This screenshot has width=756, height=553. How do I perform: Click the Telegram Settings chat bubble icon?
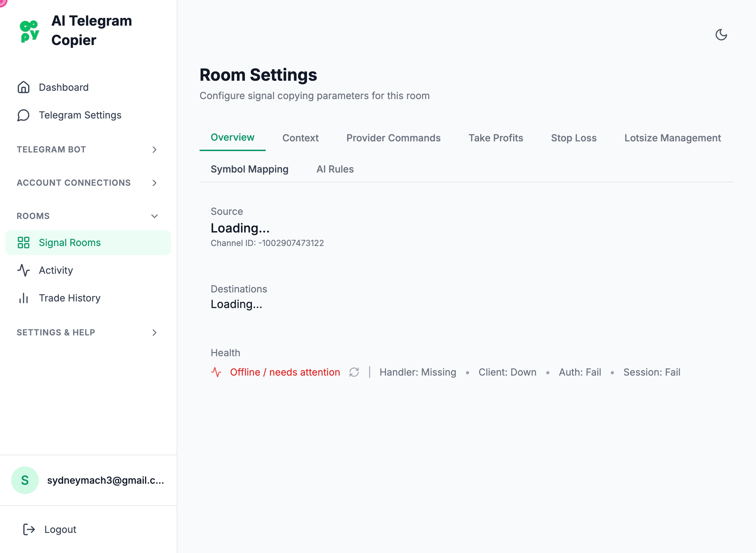click(24, 115)
